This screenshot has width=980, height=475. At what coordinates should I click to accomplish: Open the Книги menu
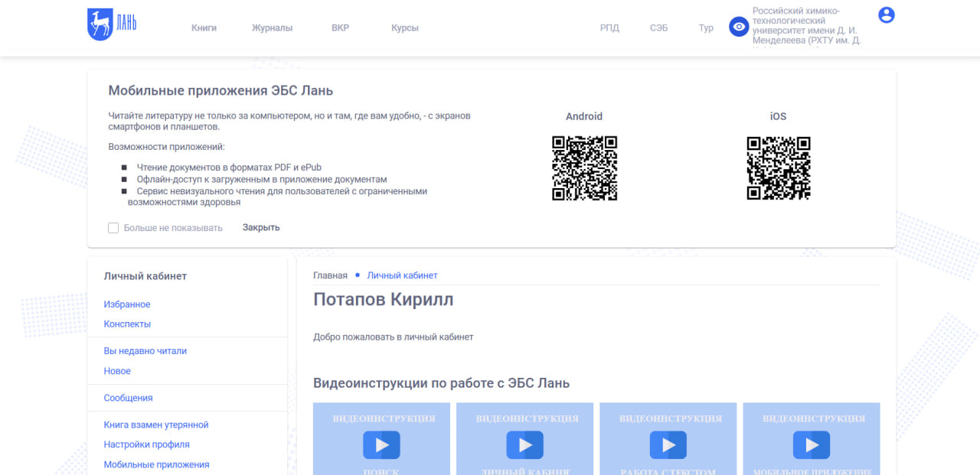coord(204,28)
